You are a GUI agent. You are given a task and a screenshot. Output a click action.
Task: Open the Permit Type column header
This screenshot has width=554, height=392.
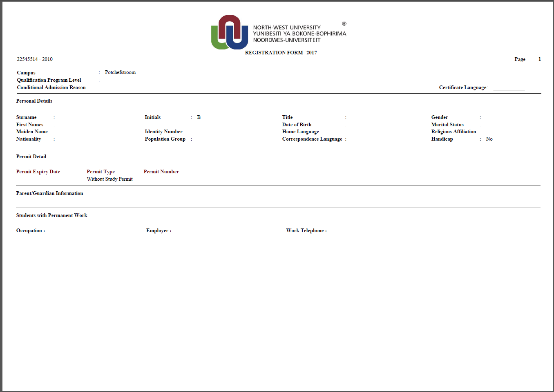click(101, 171)
